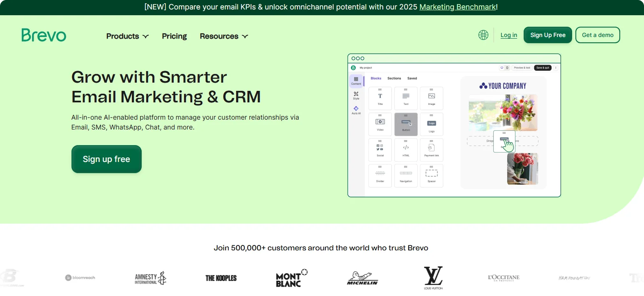Click The Kooples logo
This screenshot has height=296, width=644.
click(221, 278)
